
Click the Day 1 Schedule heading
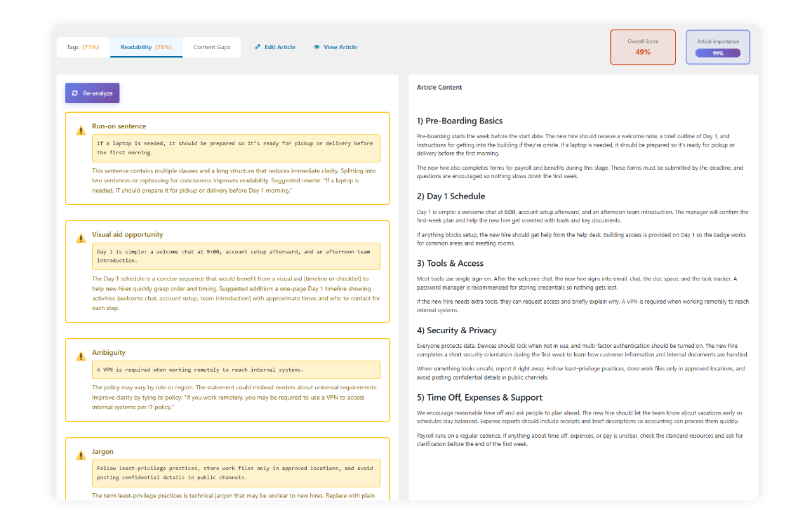(451, 196)
